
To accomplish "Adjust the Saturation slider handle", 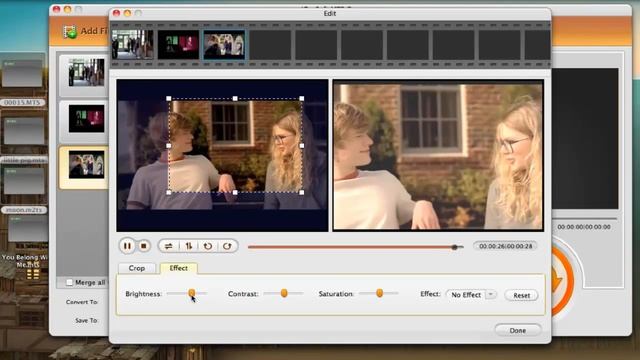I will [x=380, y=293].
